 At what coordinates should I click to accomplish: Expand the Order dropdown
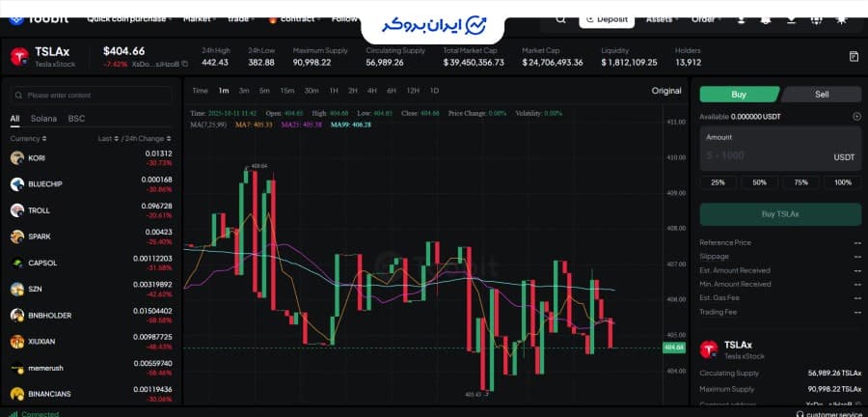(x=705, y=18)
